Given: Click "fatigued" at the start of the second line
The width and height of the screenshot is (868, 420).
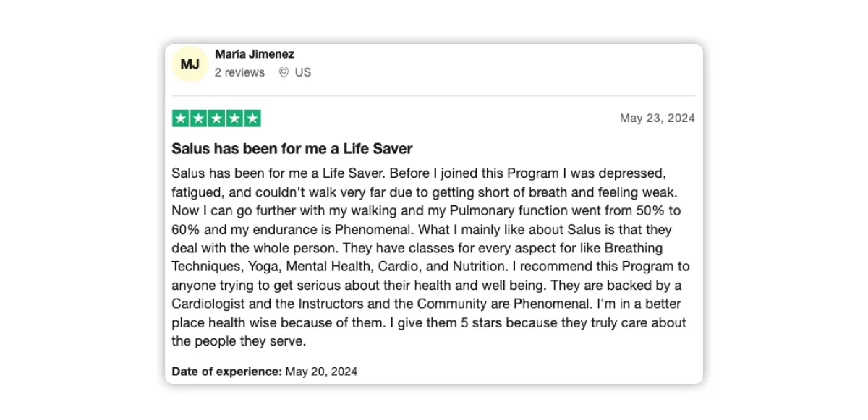Looking at the screenshot, I should 195,193.
